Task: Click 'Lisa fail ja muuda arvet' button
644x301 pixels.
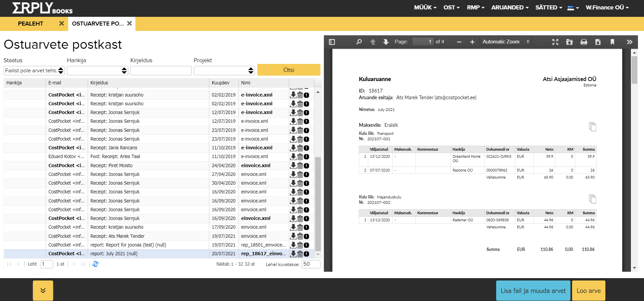Action: tap(533, 291)
